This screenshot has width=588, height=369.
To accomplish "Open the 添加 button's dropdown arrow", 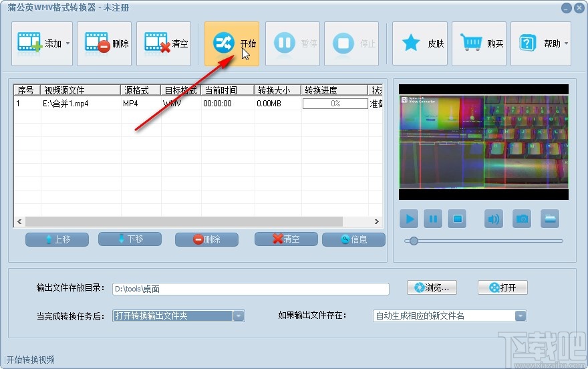I will (x=68, y=43).
